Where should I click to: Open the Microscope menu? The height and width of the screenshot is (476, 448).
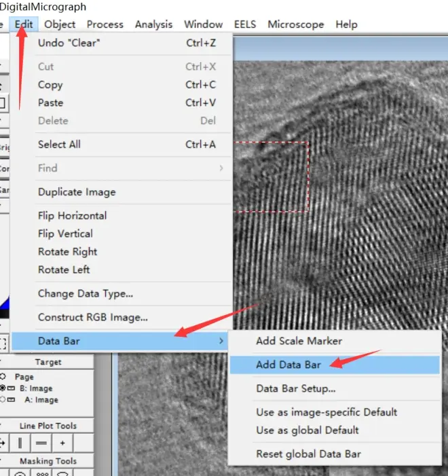296,24
